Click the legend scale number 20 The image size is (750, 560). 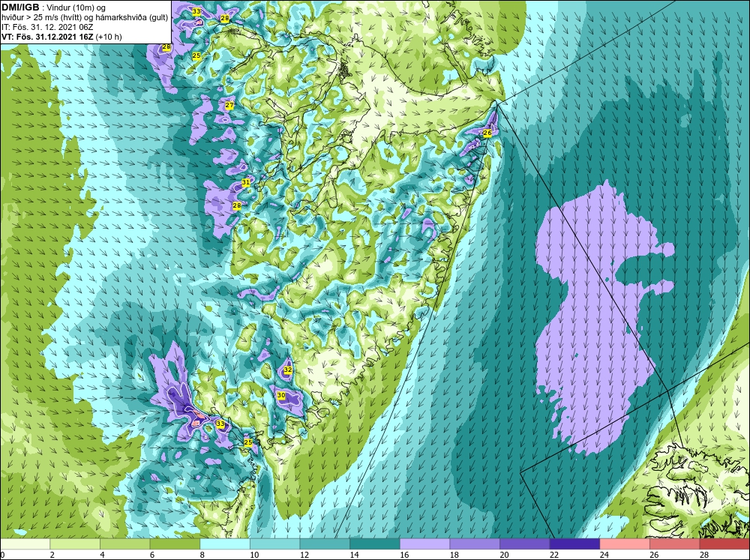click(x=504, y=555)
